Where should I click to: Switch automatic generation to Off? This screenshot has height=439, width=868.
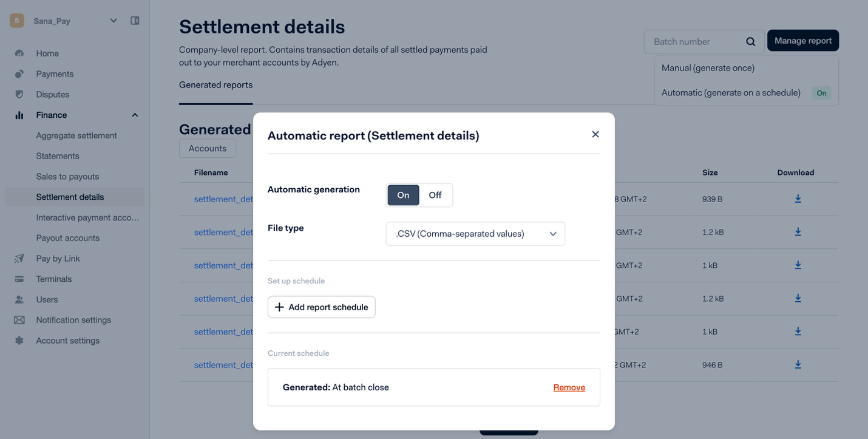[x=435, y=196]
